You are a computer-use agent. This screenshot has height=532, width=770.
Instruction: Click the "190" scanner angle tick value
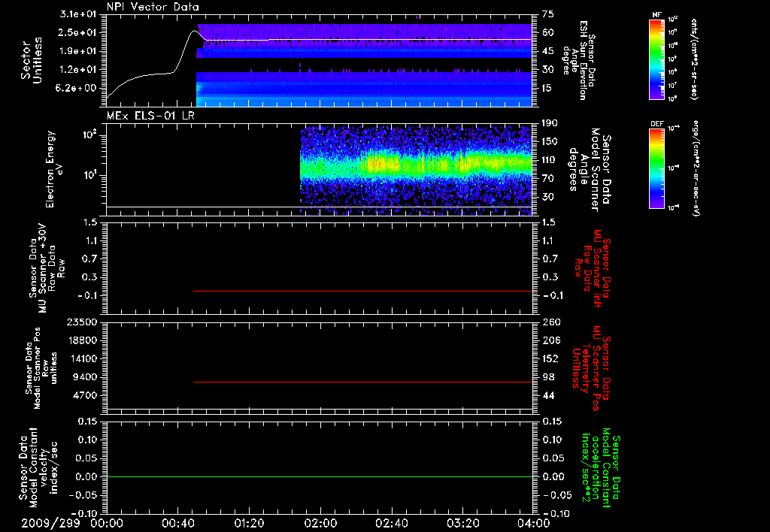[550, 123]
